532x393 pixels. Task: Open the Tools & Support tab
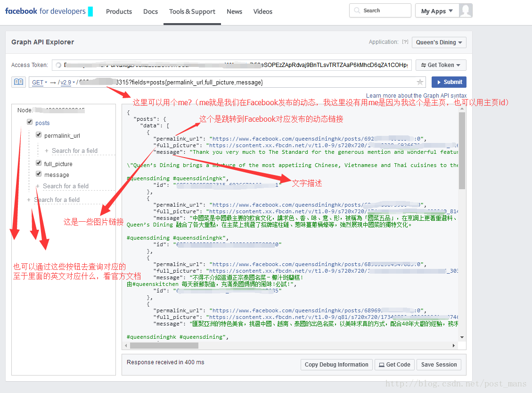coord(192,11)
